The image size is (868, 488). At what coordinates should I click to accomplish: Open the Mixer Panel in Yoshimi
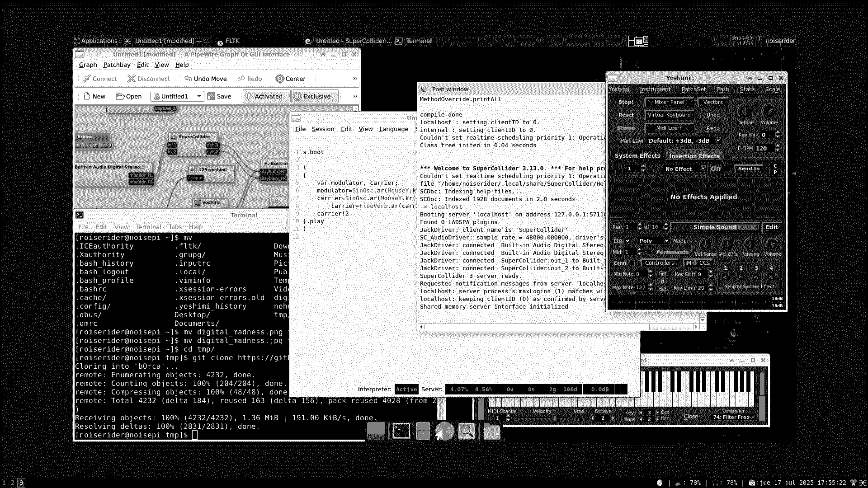[670, 102]
